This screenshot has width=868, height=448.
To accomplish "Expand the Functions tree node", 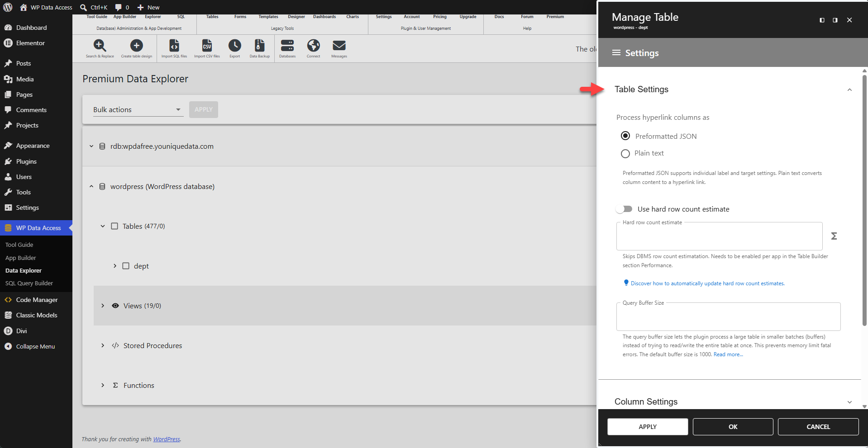I will click(x=103, y=385).
